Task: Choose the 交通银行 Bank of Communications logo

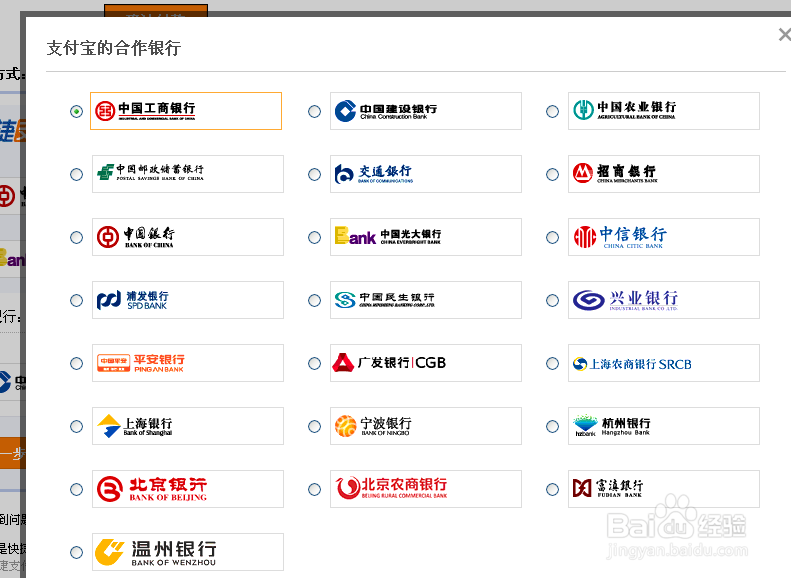Action: tap(426, 174)
